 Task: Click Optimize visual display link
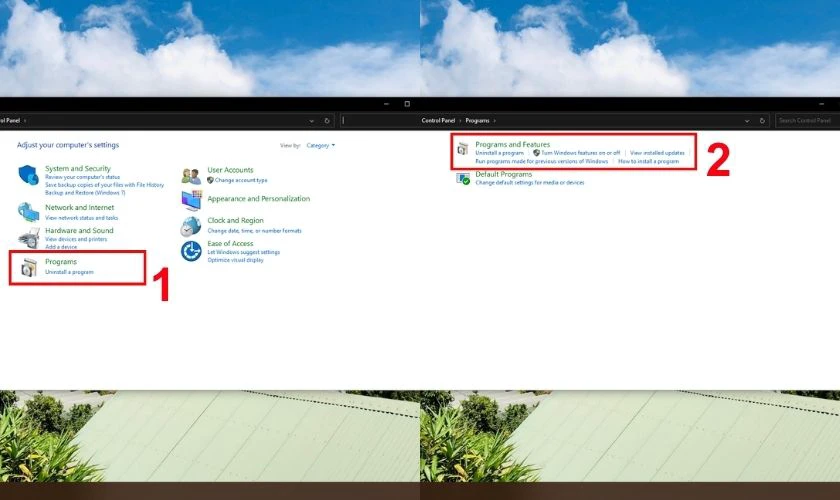click(x=235, y=260)
